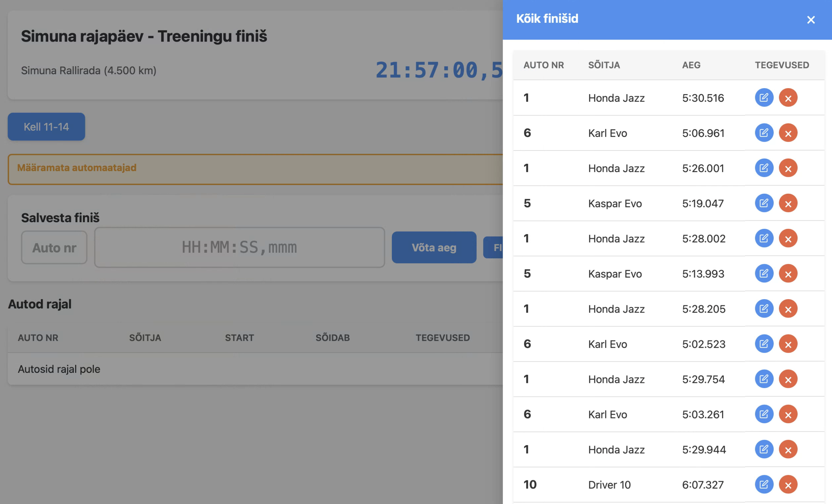
Task: Remove the Karl Evo 5:03.261 entry
Action: click(x=788, y=414)
